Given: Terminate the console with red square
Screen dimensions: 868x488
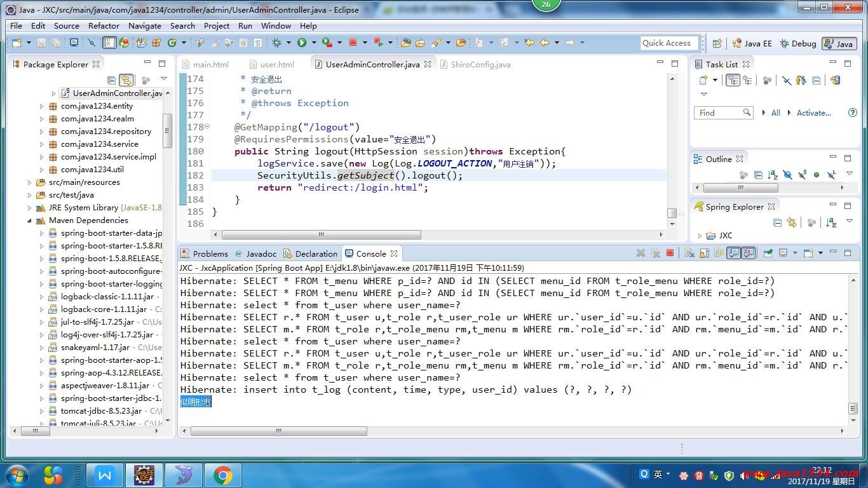Looking at the screenshot, I should click(x=670, y=253).
